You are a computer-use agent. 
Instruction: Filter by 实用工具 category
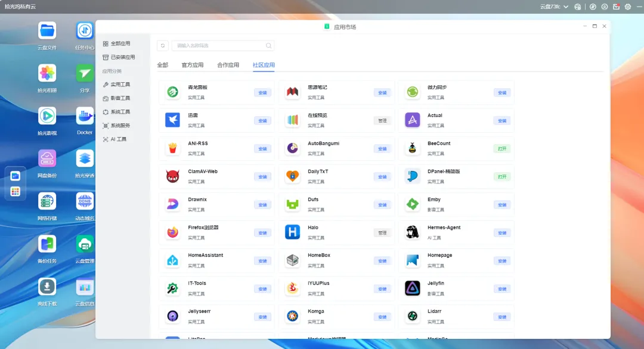117,85
